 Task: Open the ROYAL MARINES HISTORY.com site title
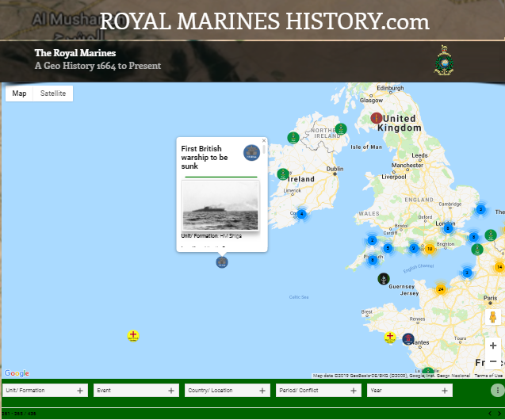(264, 21)
